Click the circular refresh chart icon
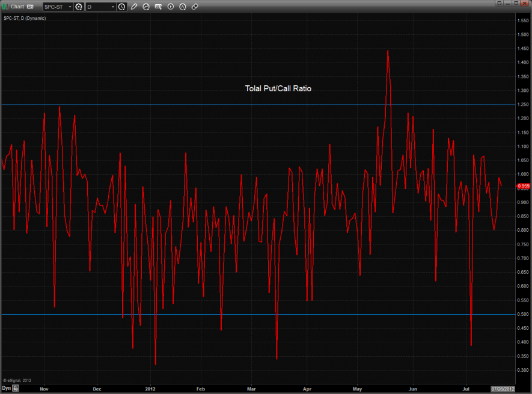 click(146, 7)
